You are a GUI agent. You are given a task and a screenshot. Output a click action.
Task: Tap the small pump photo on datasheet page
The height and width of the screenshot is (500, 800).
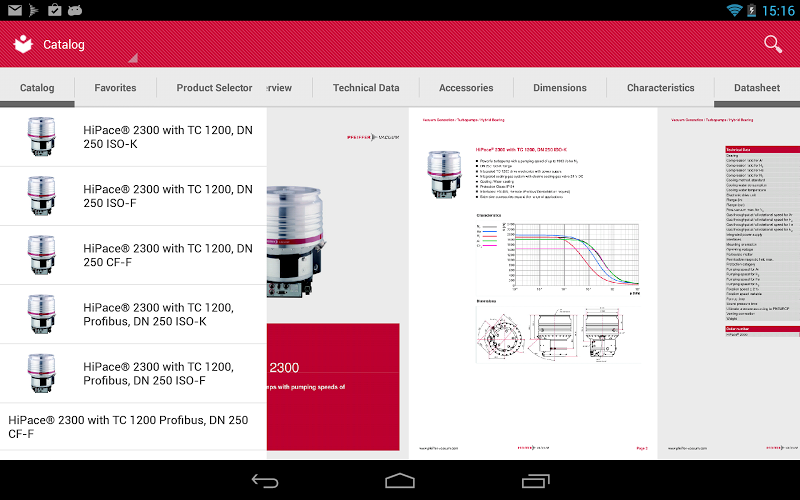point(444,174)
